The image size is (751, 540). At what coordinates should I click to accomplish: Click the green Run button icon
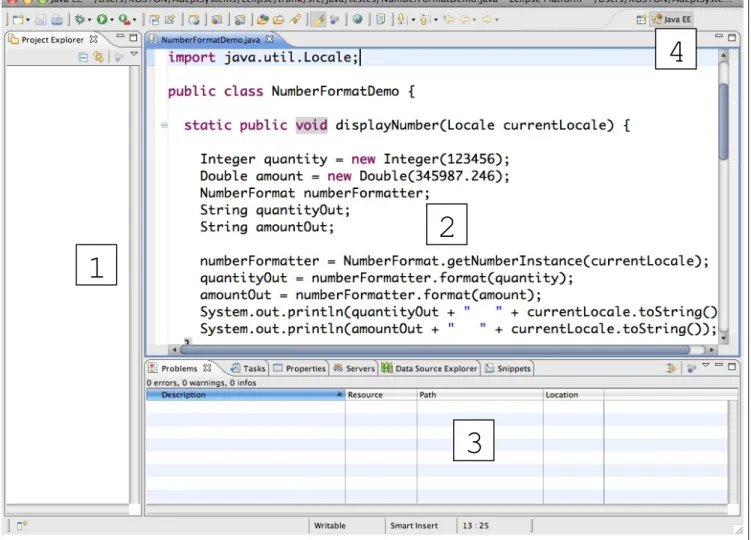pyautogui.click(x=102, y=20)
